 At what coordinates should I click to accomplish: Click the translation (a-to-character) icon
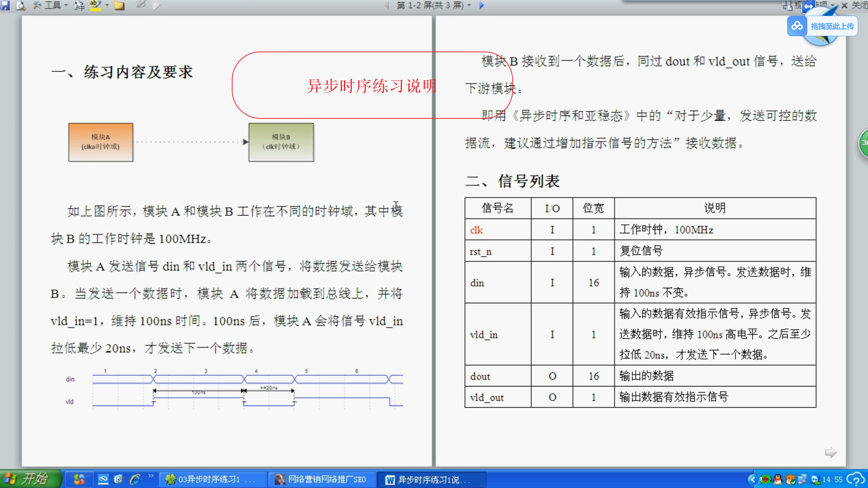pos(79,5)
